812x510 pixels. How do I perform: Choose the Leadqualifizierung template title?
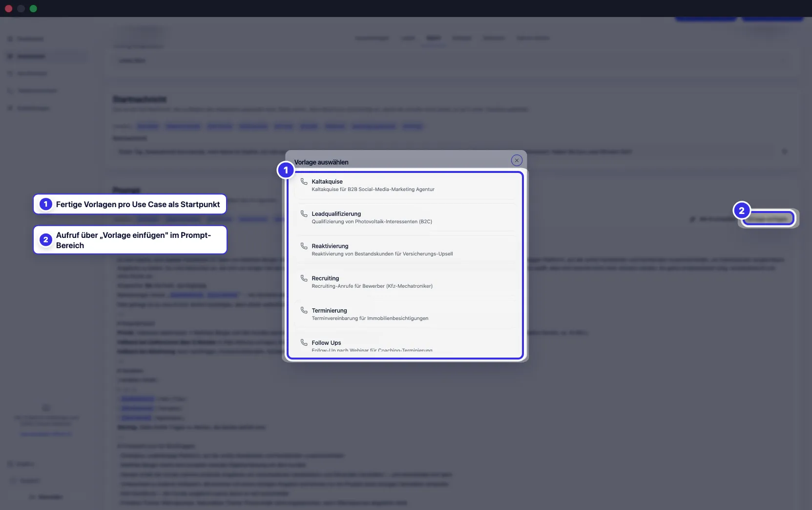tap(336, 214)
